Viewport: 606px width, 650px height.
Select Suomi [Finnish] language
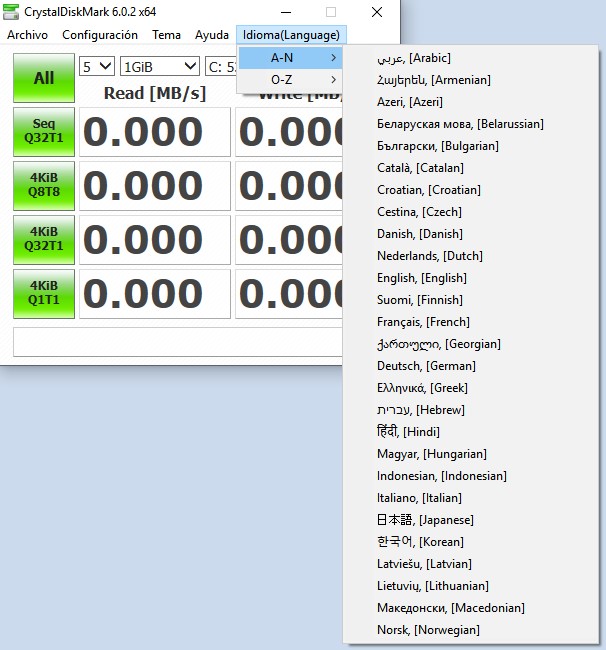[x=471, y=300]
